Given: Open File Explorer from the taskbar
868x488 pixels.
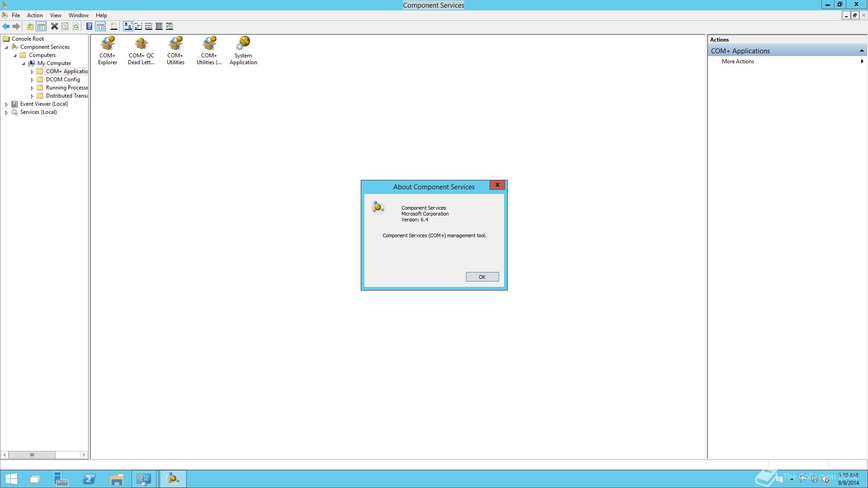Looking at the screenshot, I should [x=117, y=479].
